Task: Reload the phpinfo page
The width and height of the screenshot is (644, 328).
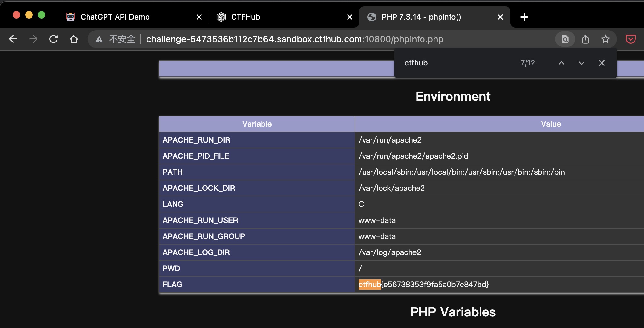Action: tap(54, 39)
